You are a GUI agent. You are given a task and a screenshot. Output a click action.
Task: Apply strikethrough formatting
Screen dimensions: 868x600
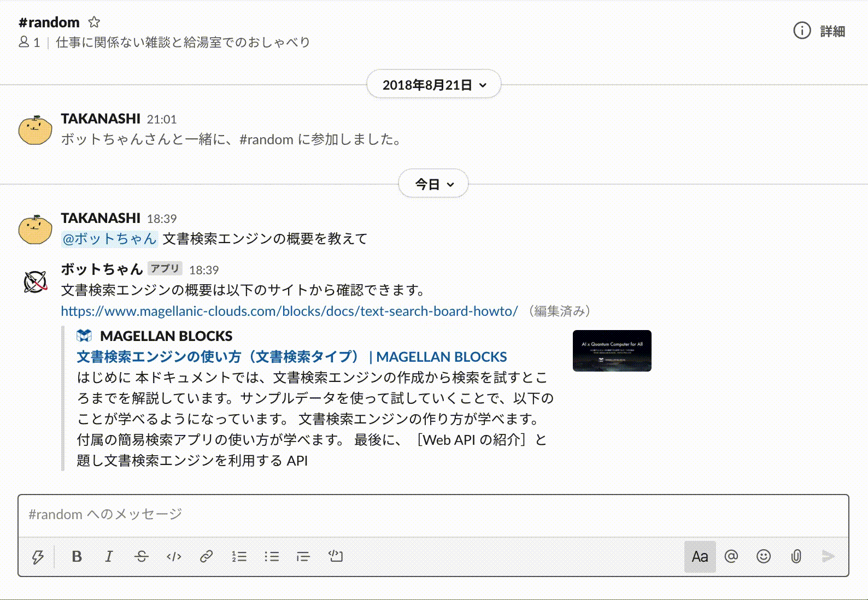point(141,556)
